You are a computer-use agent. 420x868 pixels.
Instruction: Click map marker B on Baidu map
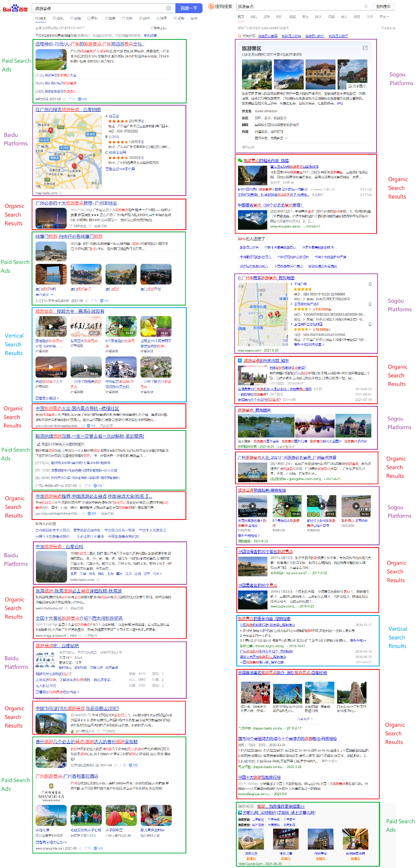point(81,156)
